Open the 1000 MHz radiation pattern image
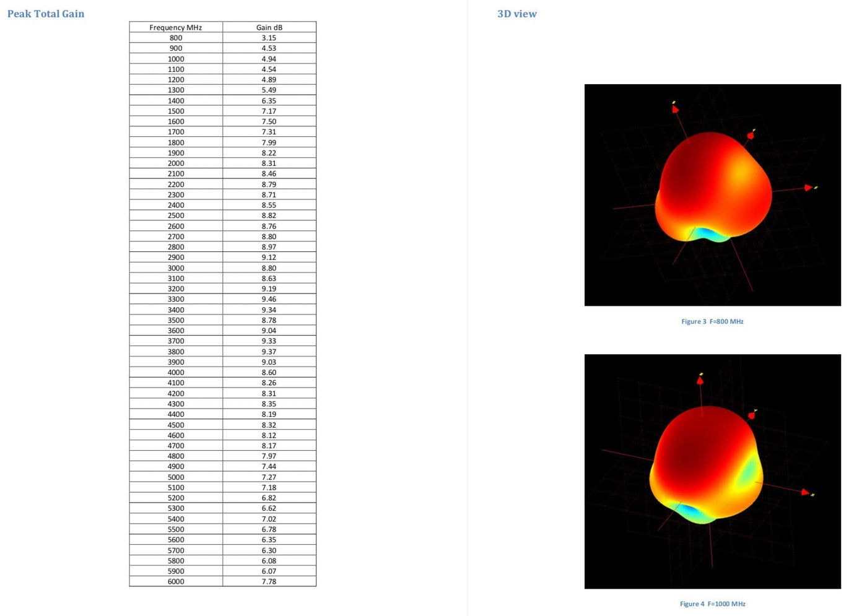This screenshot has width=867, height=616. (713, 471)
